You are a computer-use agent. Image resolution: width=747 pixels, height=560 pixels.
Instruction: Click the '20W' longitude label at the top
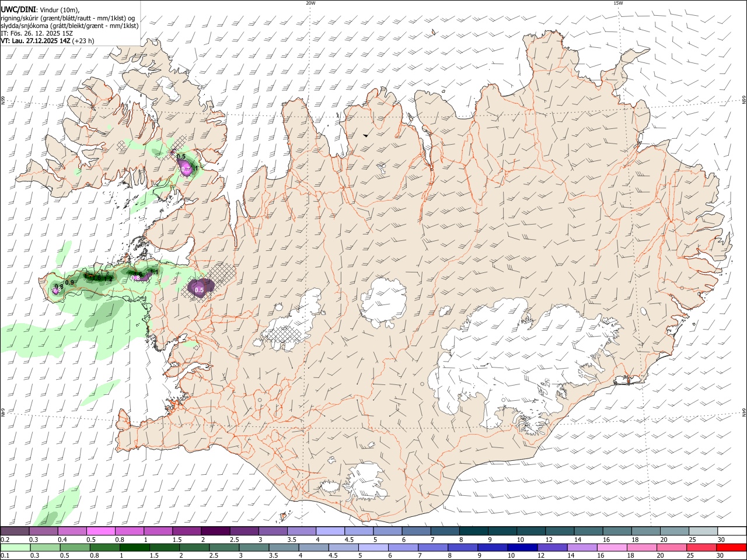tap(310, 3)
